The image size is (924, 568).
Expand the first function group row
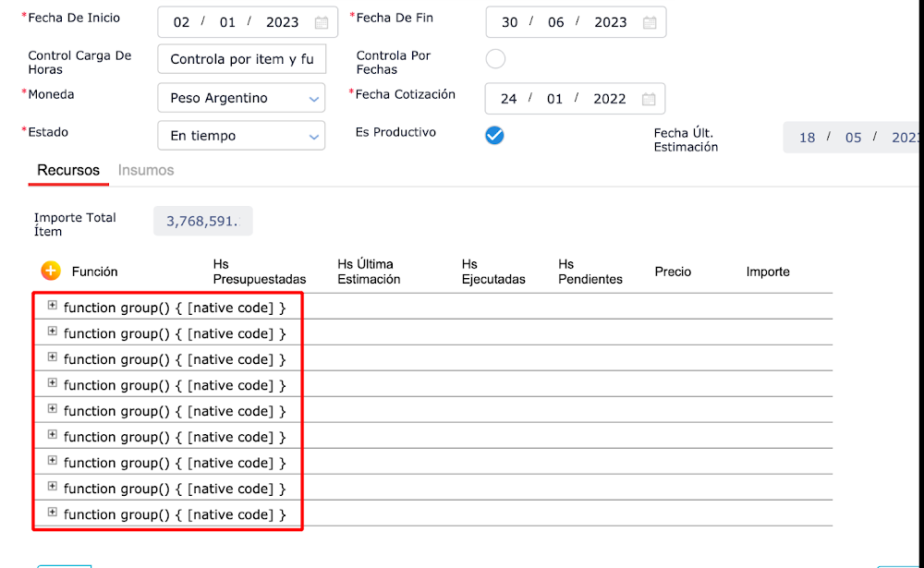click(x=53, y=306)
